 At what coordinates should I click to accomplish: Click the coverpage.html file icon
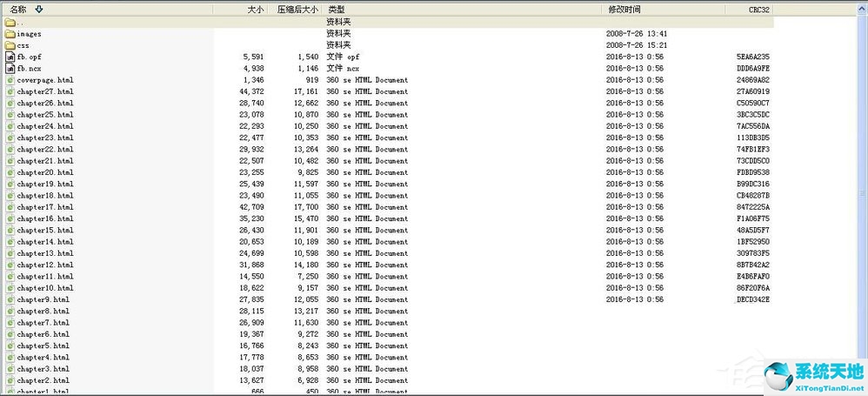point(10,80)
